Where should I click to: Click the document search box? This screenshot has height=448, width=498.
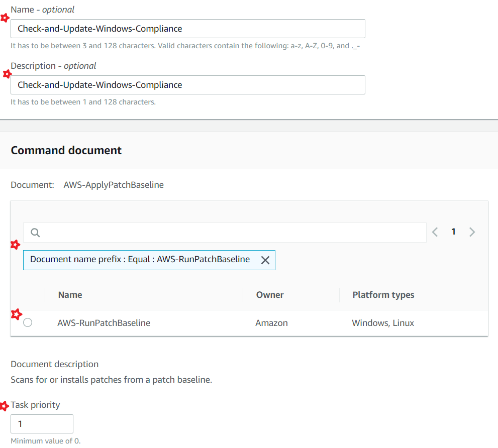225,233
